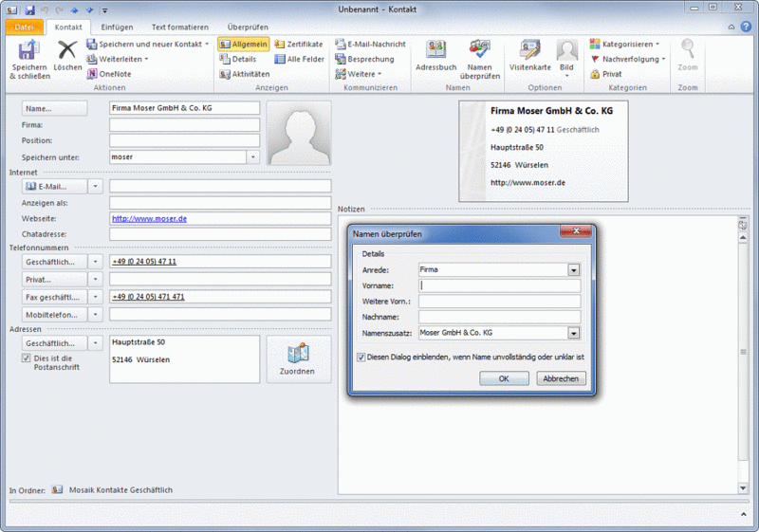
Task: Expand Kategorisieren dropdown
Action: coord(657,44)
